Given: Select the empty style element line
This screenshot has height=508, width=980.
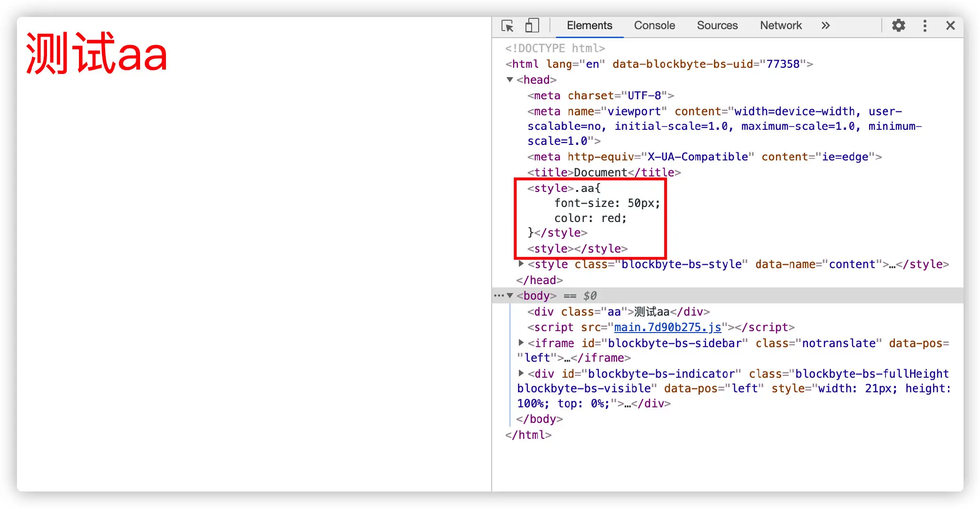Looking at the screenshot, I should pyautogui.click(x=577, y=249).
